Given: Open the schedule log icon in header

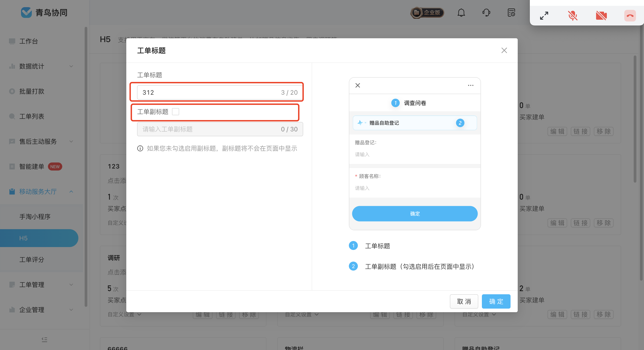Looking at the screenshot, I should 511,13.
